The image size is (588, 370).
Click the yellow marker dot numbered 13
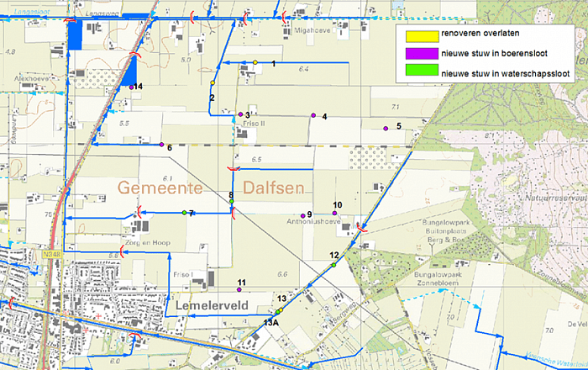pyautogui.click(x=281, y=309)
